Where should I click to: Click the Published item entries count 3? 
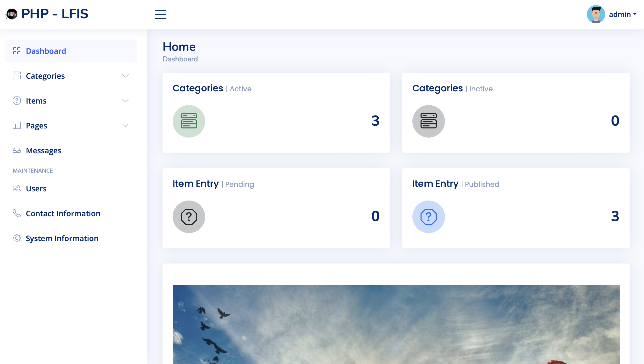[x=615, y=216]
